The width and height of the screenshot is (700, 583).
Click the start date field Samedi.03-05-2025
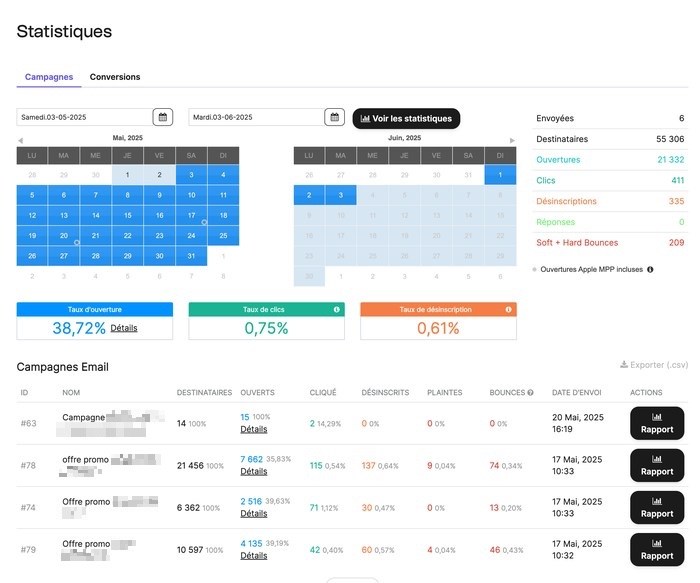click(85, 117)
